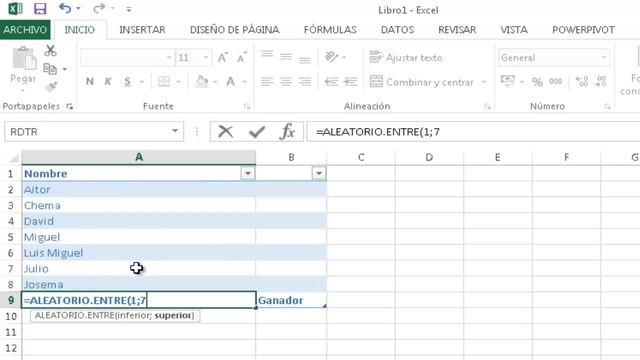Click the Excel application icon
This screenshot has height=360, width=640.
(x=16, y=9)
